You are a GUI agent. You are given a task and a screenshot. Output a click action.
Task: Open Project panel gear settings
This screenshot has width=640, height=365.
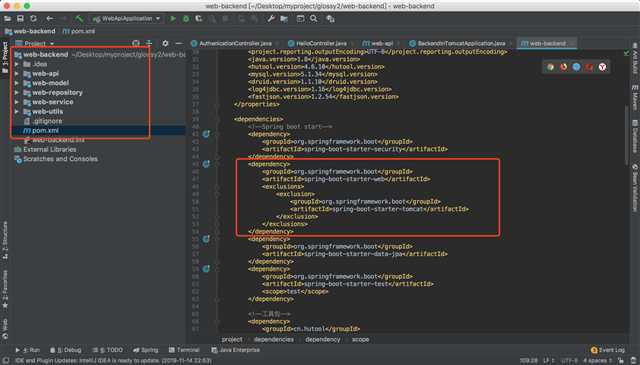[165, 43]
